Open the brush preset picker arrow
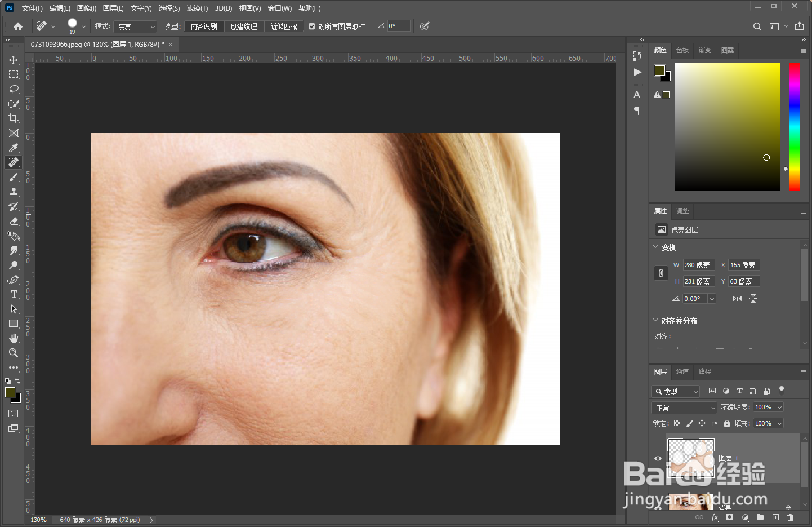Screen dimensions: 812x527 84,26
